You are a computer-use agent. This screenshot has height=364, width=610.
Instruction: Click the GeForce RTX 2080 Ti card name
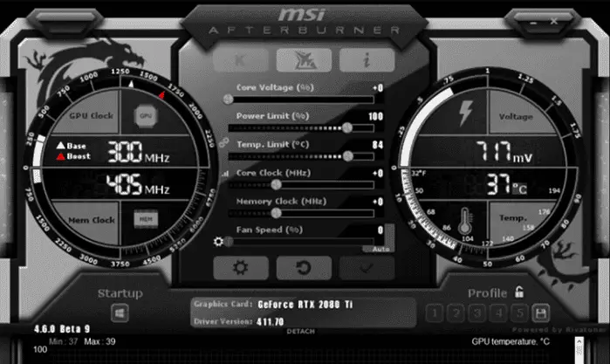305,305
